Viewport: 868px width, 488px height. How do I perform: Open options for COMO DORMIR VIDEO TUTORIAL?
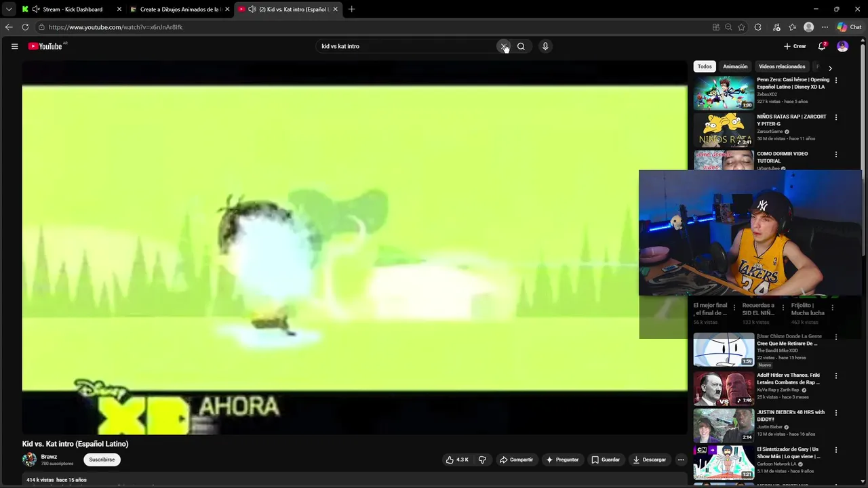tap(835, 155)
